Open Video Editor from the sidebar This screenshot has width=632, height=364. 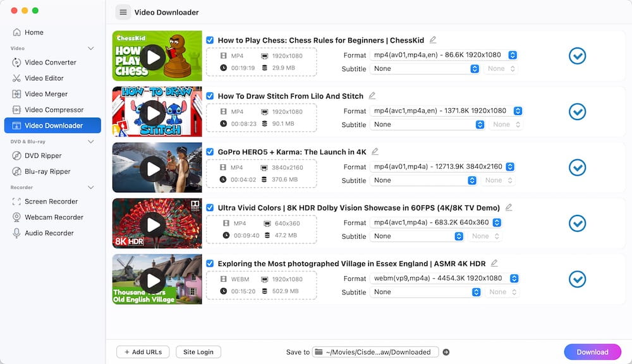(x=52, y=78)
